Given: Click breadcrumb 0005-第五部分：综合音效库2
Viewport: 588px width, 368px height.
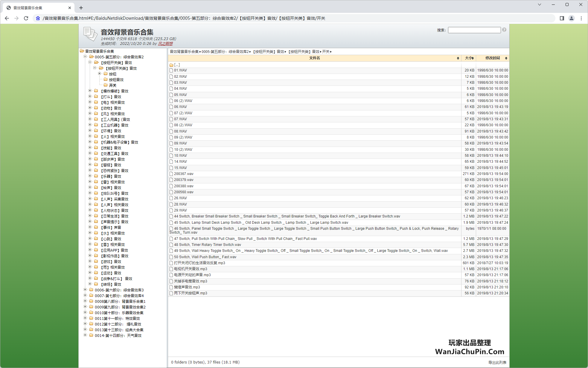Looking at the screenshot, I should click(225, 52).
